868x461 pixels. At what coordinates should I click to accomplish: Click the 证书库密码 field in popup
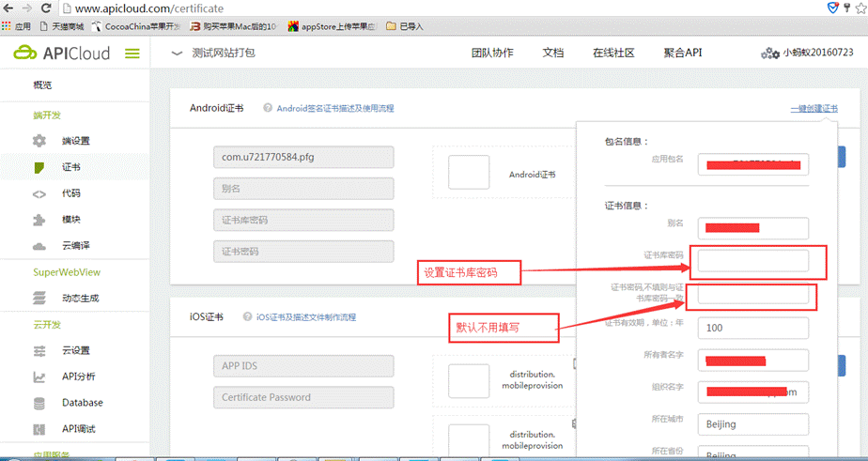pyautogui.click(x=753, y=260)
